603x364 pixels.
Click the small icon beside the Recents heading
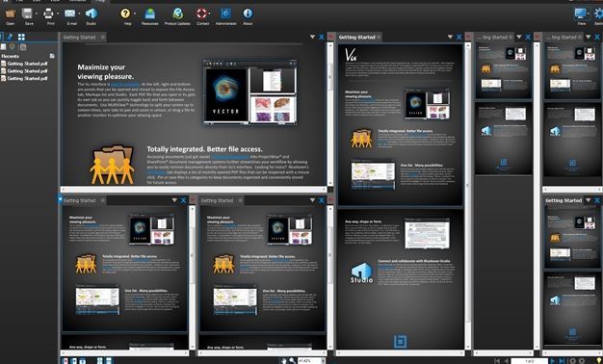click(52, 56)
